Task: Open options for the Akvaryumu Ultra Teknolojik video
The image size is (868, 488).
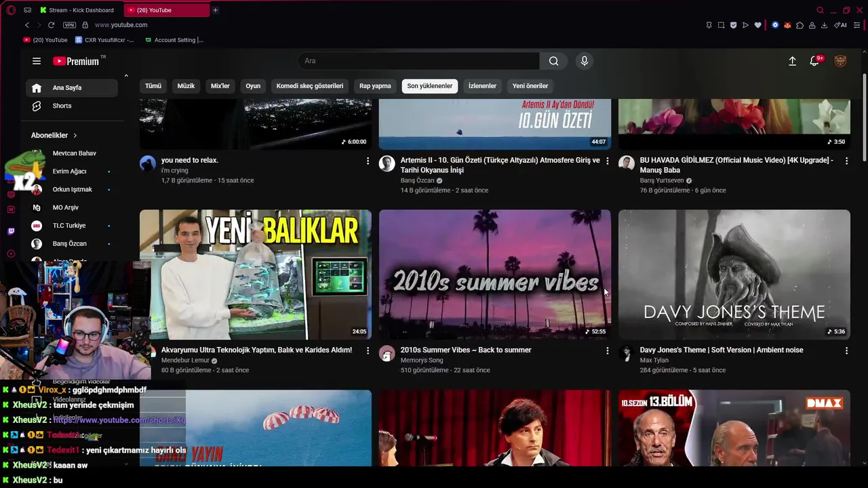Action: click(x=368, y=350)
